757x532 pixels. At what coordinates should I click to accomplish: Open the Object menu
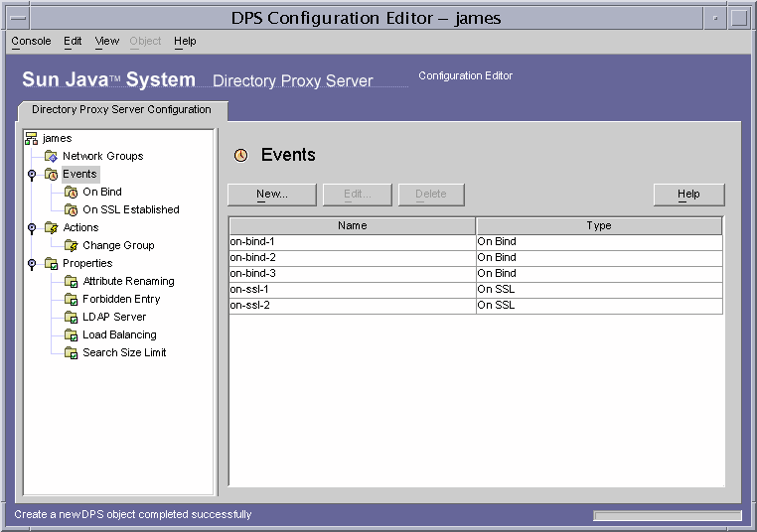pos(145,41)
